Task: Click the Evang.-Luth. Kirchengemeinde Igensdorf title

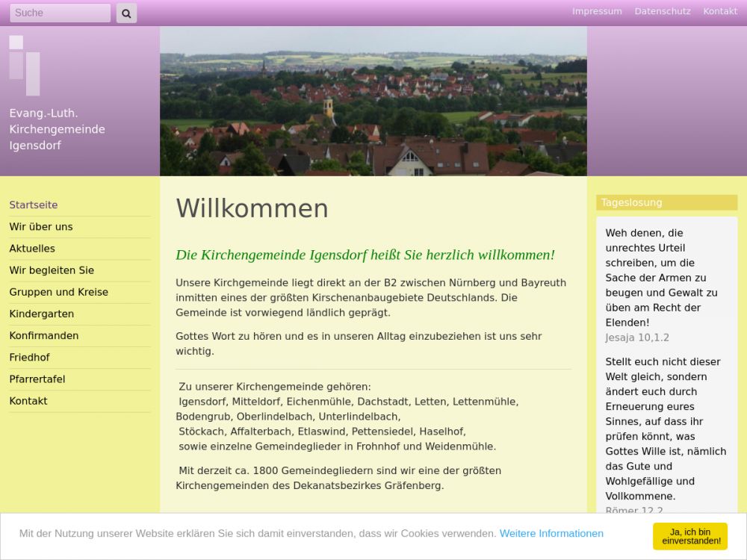Action: pos(57,129)
